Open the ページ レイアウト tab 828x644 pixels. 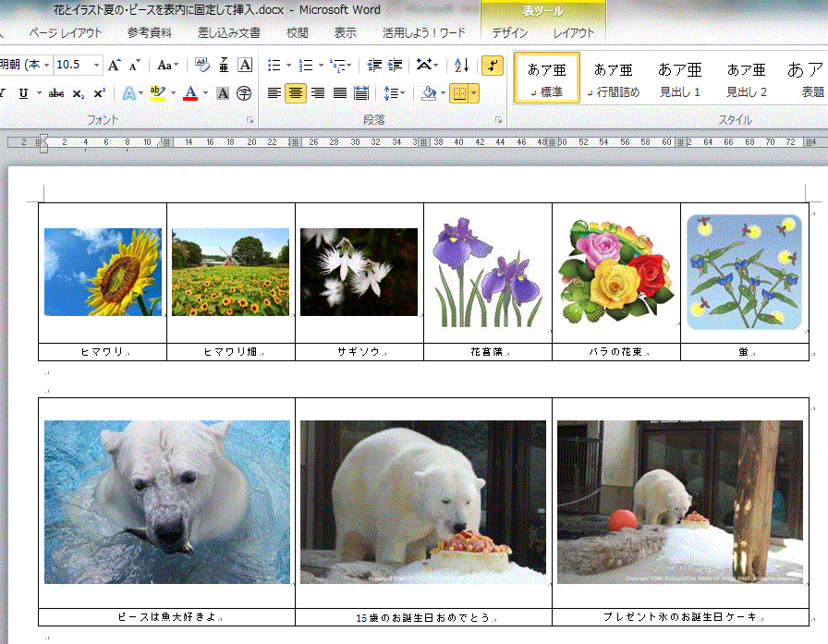66,33
